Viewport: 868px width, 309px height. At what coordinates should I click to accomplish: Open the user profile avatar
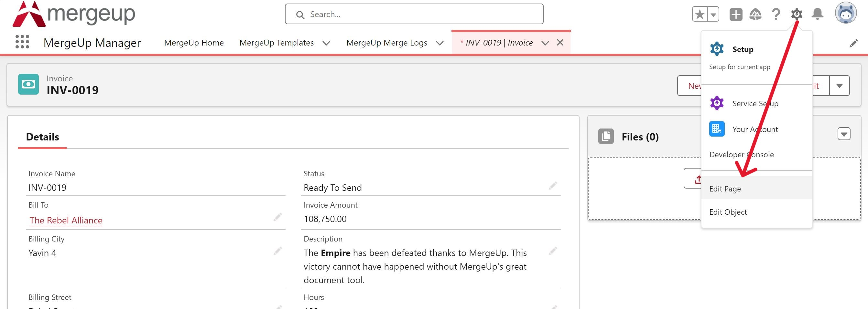point(846,14)
